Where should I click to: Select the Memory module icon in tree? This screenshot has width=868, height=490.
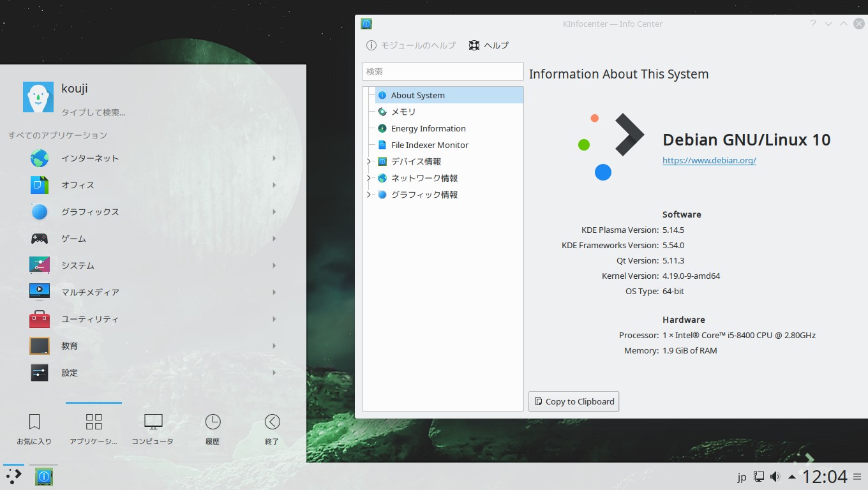click(x=382, y=112)
